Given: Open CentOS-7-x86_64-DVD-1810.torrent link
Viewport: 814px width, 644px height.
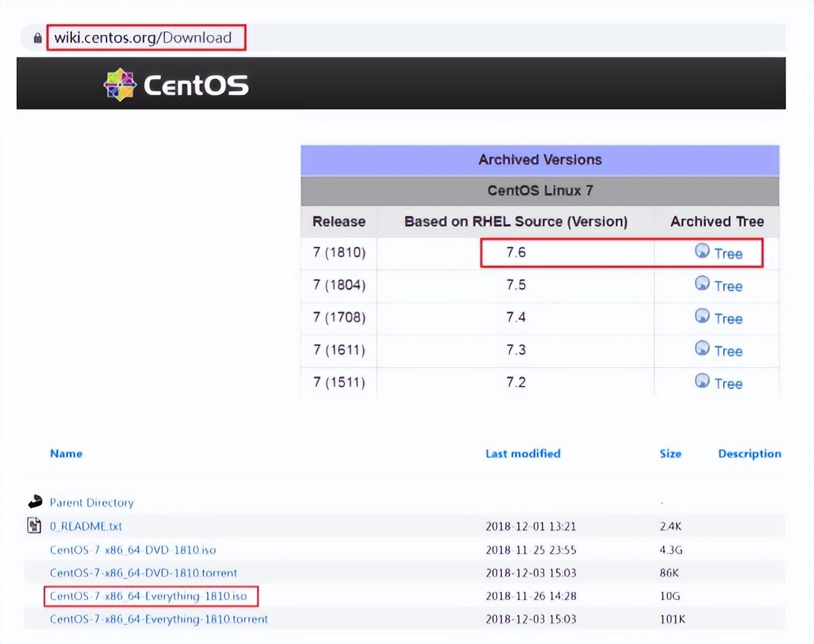Looking at the screenshot, I should (x=143, y=573).
